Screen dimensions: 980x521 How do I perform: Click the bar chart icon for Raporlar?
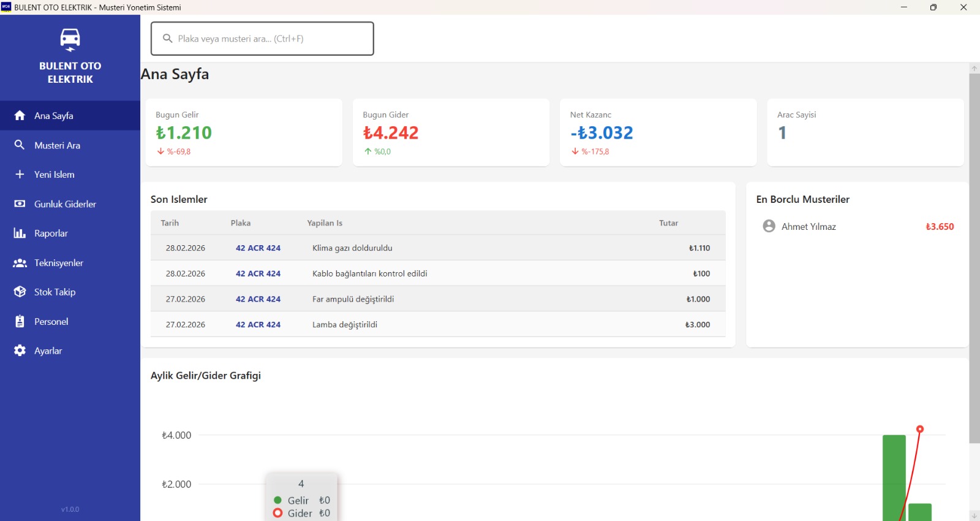(20, 234)
